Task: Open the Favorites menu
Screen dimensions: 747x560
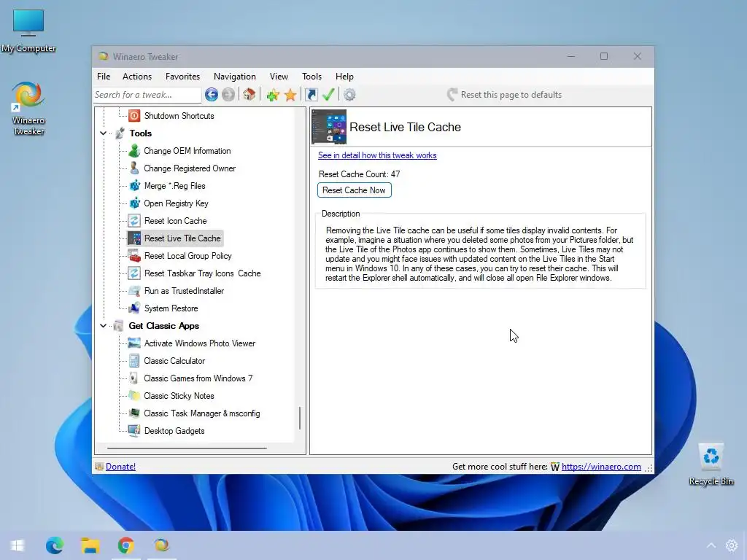Action: [182, 76]
